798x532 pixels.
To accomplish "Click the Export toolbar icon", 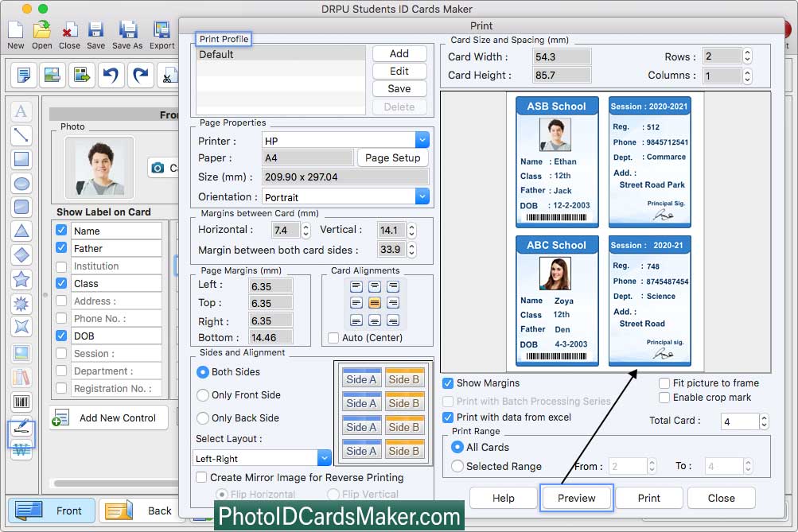I will coord(162,34).
